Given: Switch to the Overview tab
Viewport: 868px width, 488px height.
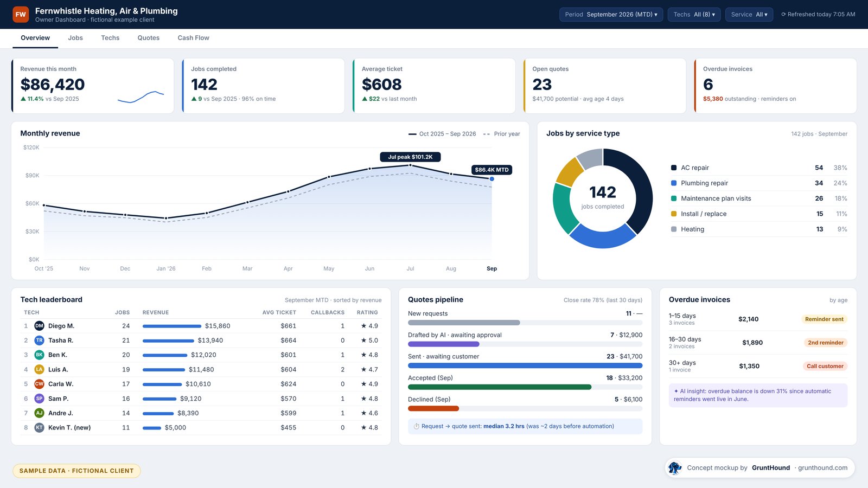Looking at the screenshot, I should pyautogui.click(x=35, y=38).
